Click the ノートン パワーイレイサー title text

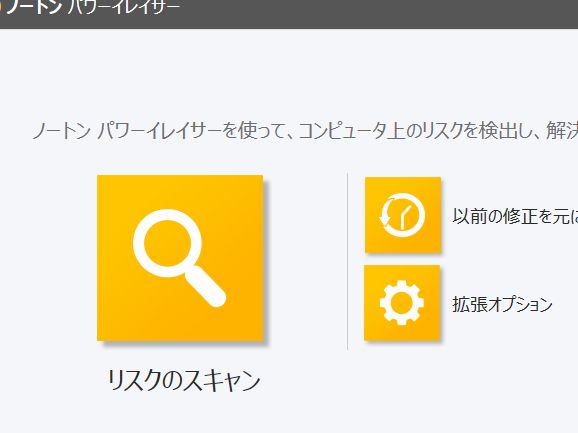point(92,7)
